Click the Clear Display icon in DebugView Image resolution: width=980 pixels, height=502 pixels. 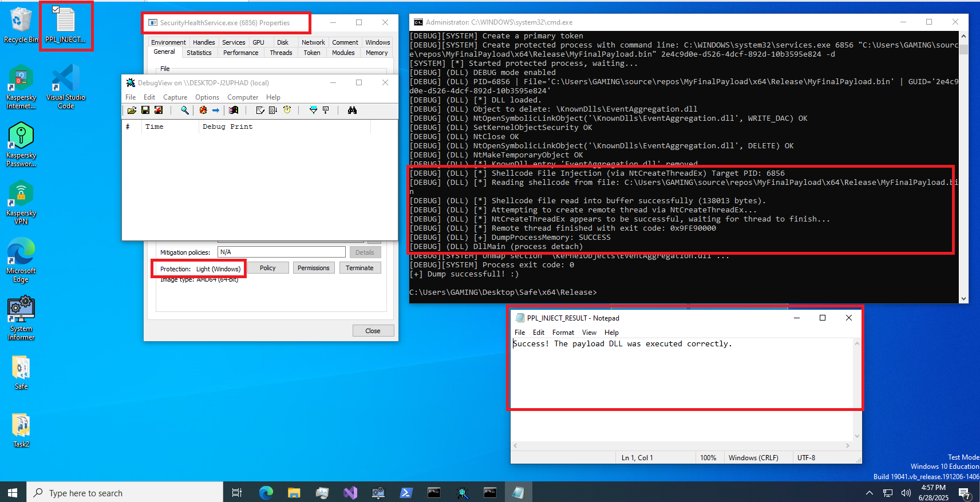(260, 110)
